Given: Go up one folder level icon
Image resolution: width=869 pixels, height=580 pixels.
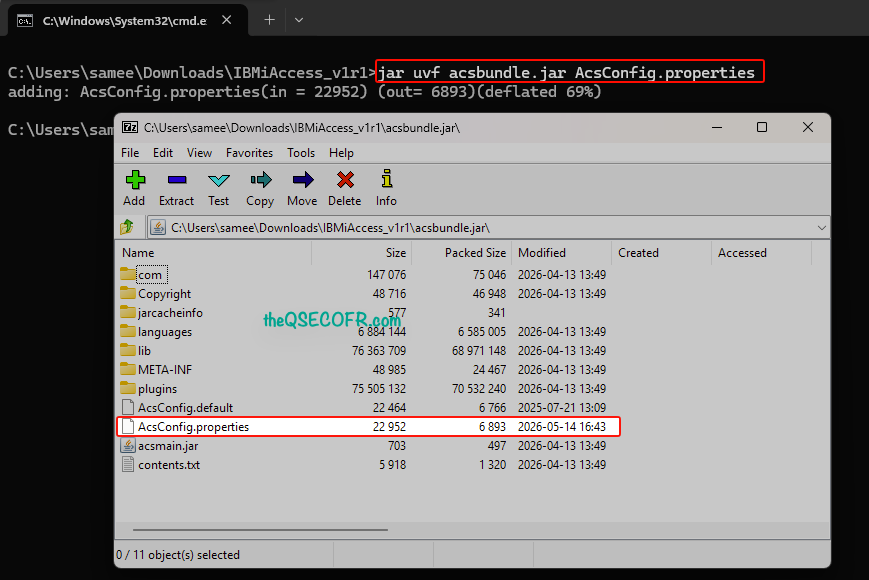Looking at the screenshot, I should [x=127, y=227].
